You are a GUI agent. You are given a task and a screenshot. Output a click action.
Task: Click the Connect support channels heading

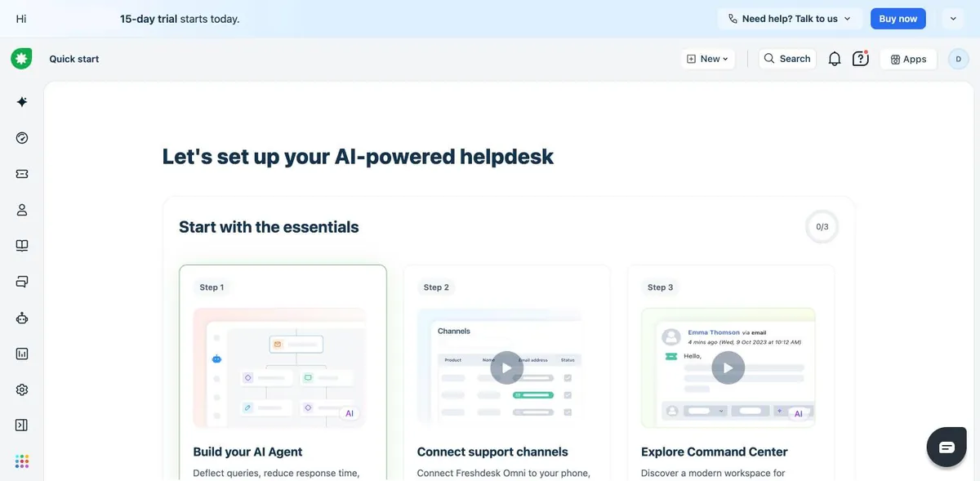coord(492,452)
